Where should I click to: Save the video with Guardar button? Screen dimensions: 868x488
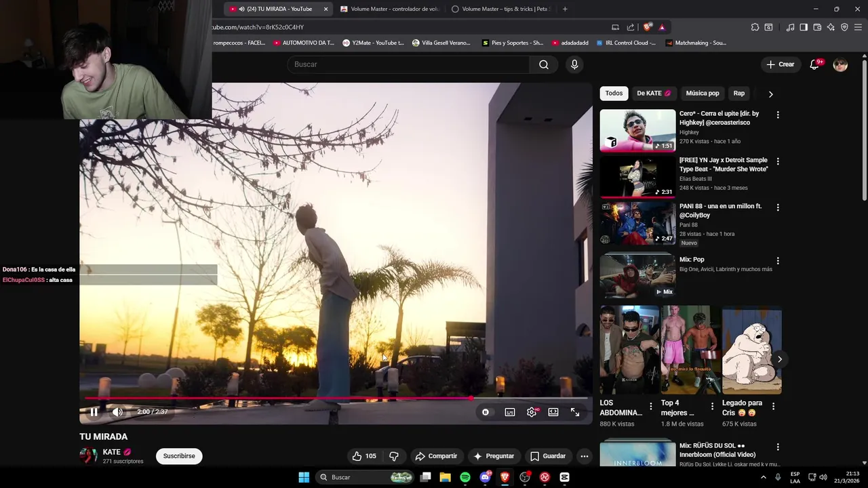click(x=547, y=456)
